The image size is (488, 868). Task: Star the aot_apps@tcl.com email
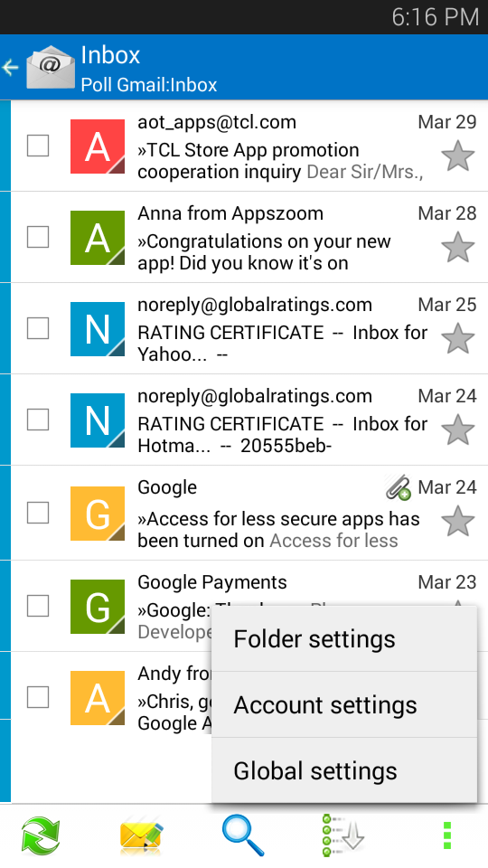[458, 156]
